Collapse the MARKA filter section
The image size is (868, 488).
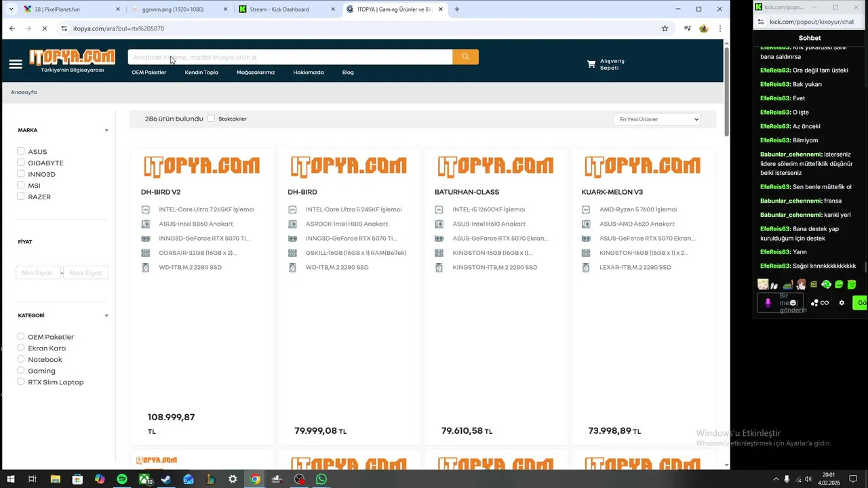click(x=106, y=130)
